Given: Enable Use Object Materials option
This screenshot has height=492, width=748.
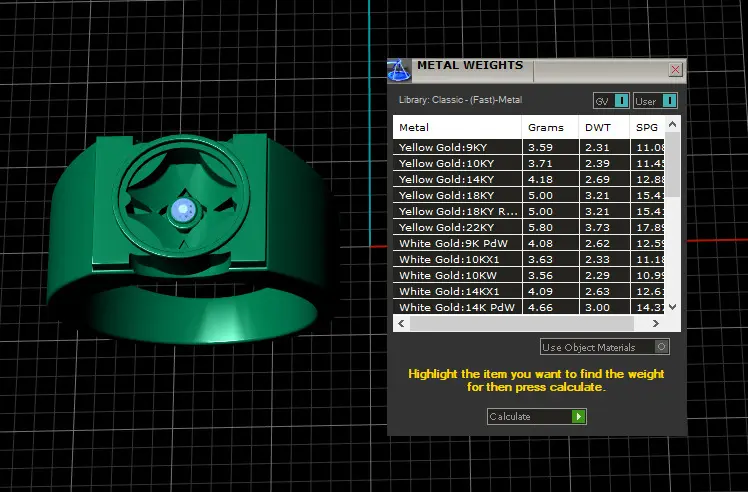Looking at the screenshot, I should [605, 347].
